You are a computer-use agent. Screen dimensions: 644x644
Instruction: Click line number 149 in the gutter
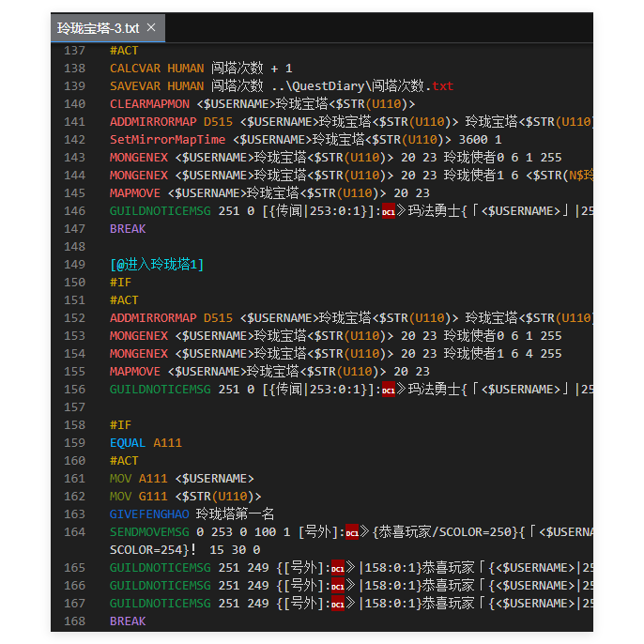73,265
